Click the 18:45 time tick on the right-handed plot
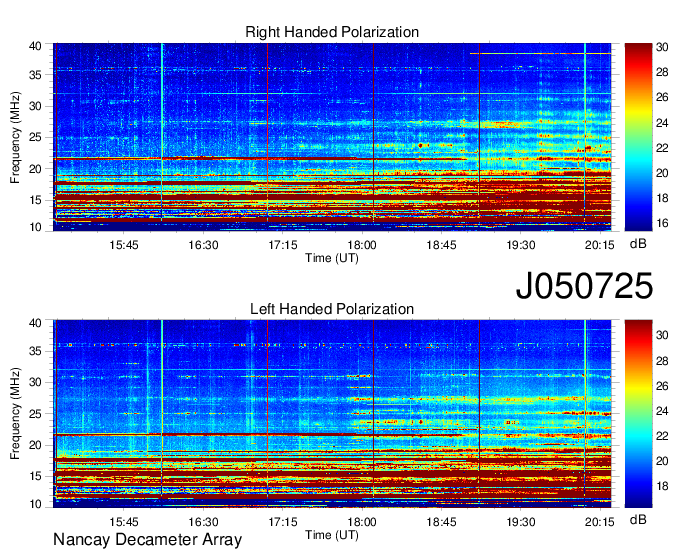This screenshot has height=552, width=680. click(x=441, y=245)
